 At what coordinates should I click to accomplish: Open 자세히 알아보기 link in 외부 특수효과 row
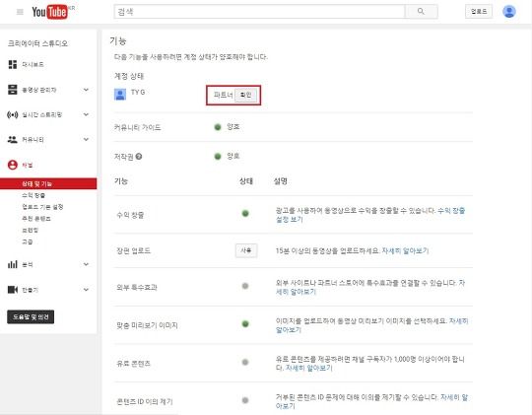click(296, 292)
